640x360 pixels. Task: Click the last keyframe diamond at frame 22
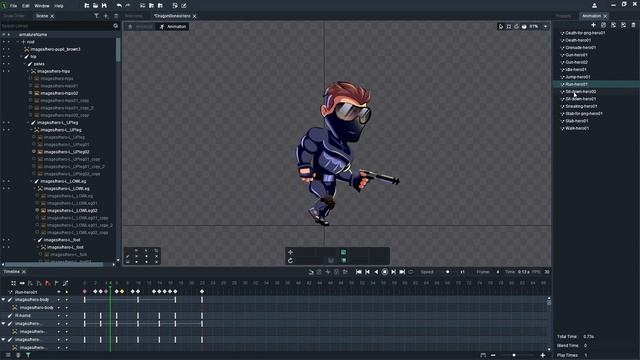coord(202,291)
